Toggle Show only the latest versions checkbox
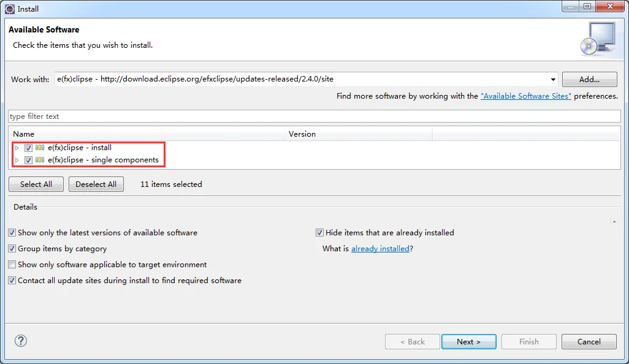 (12, 232)
